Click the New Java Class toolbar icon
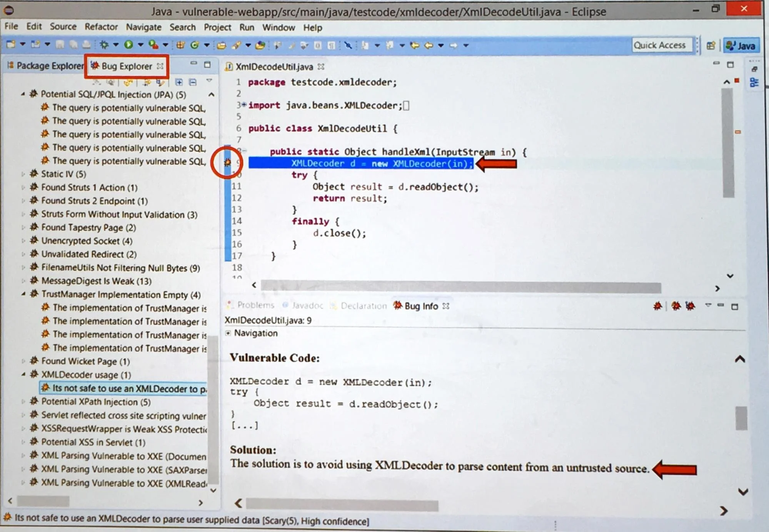769x532 pixels. 195,45
